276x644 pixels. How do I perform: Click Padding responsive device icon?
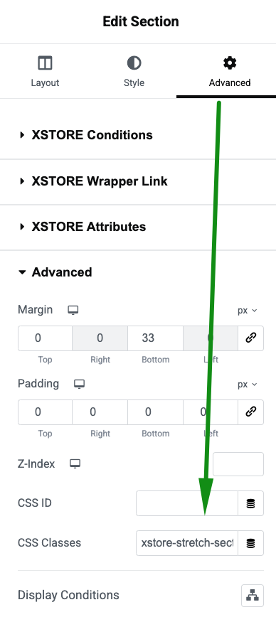point(79,384)
